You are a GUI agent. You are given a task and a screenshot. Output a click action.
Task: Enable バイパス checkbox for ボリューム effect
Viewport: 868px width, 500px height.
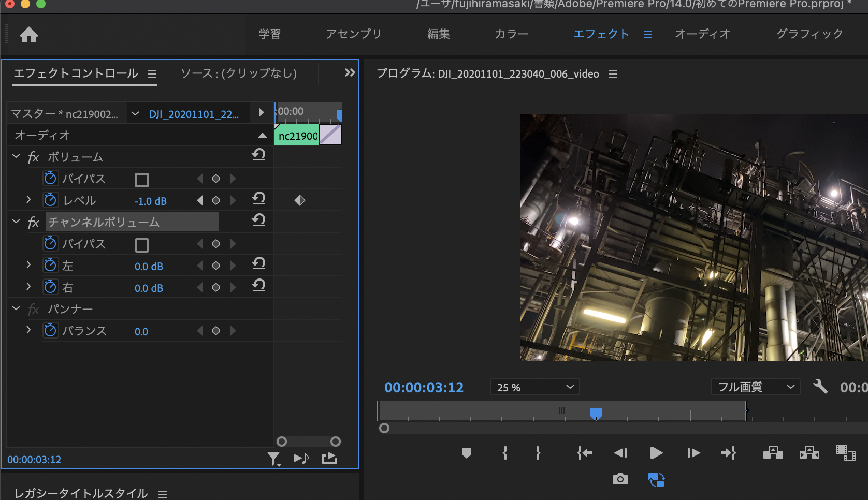[x=141, y=179]
